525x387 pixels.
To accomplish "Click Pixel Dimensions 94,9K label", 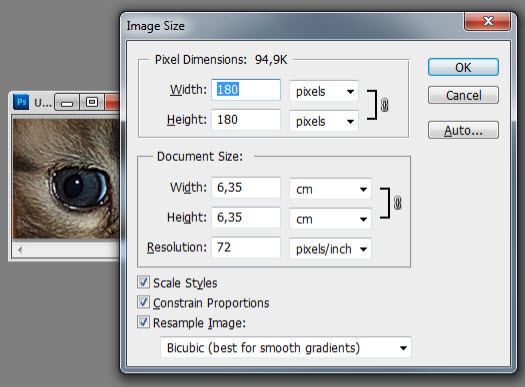I will click(221, 60).
